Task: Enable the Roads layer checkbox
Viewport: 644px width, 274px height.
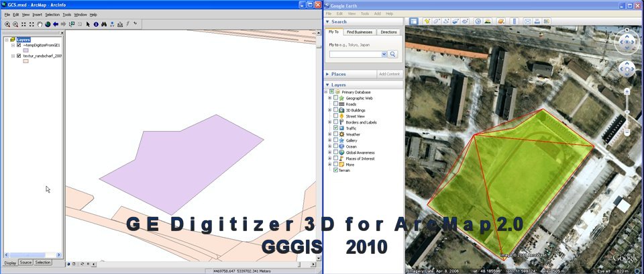Action: [x=335, y=104]
